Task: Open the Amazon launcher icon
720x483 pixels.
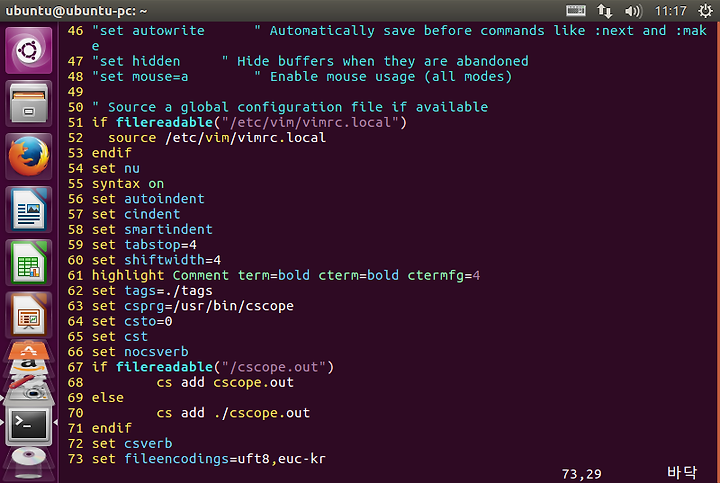Action: click(x=28, y=366)
